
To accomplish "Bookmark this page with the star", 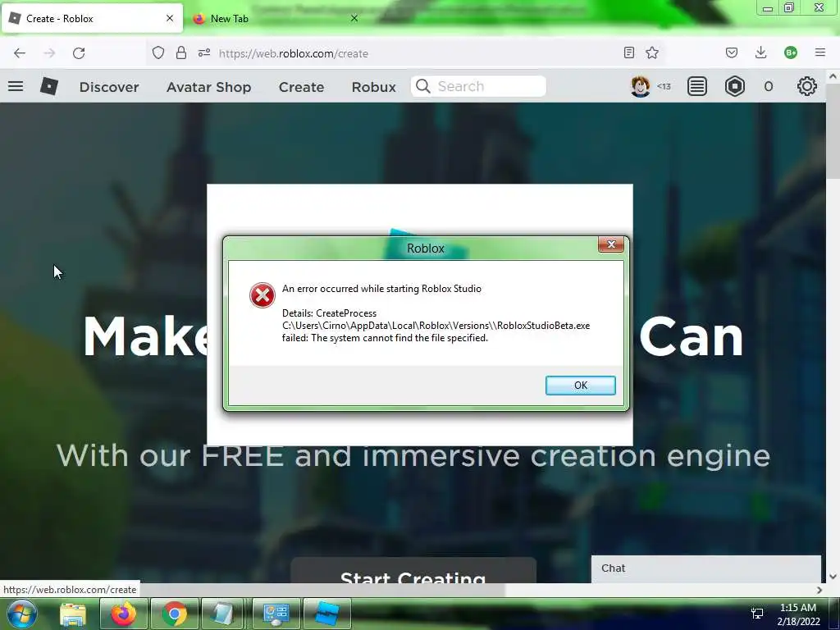I will click(x=652, y=52).
